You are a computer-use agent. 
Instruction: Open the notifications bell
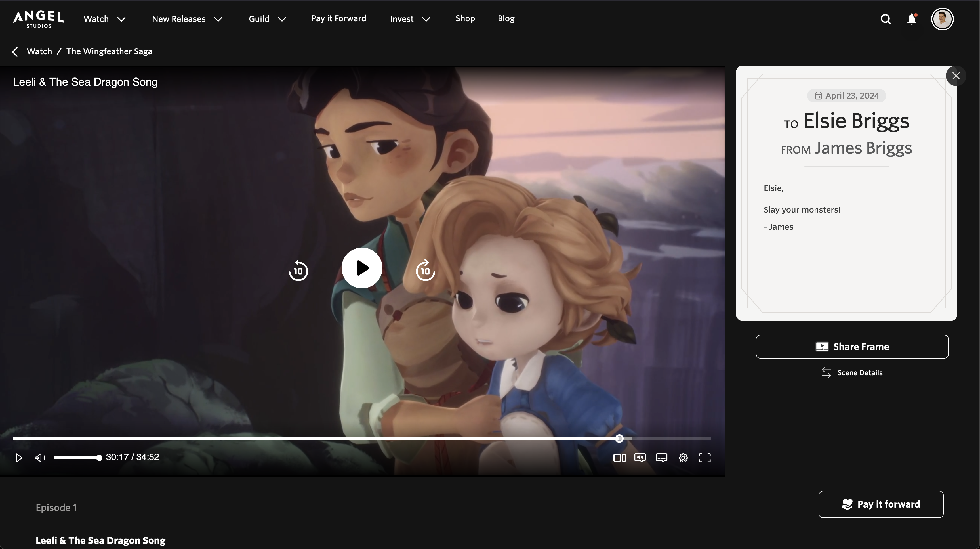click(x=912, y=19)
